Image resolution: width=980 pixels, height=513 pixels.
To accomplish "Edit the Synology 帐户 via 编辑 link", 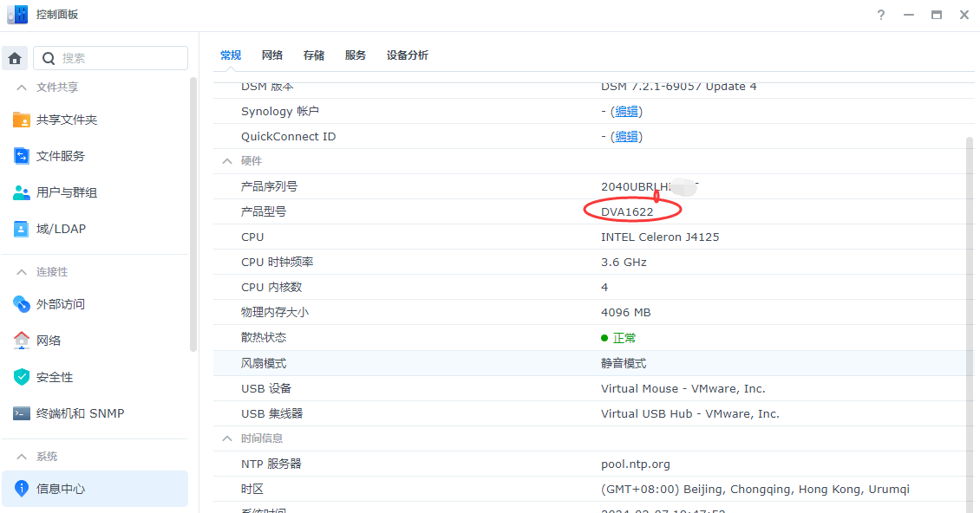I will [627, 111].
